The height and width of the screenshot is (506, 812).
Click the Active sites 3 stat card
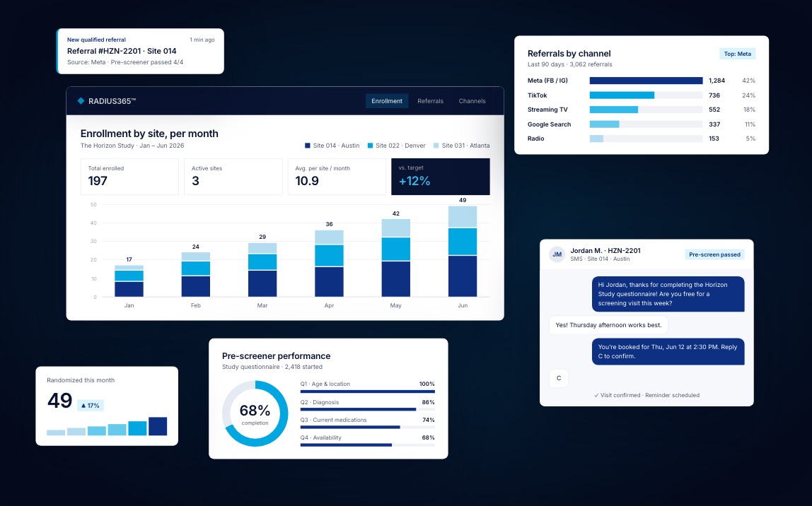click(233, 177)
